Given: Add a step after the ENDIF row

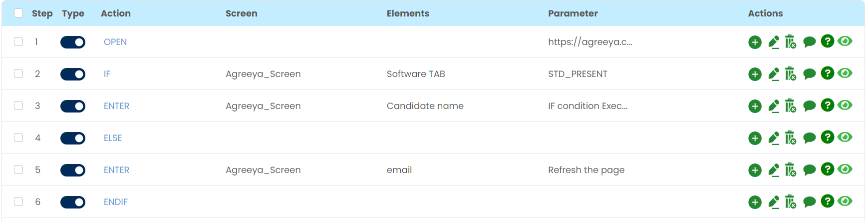Looking at the screenshot, I should 755,202.
